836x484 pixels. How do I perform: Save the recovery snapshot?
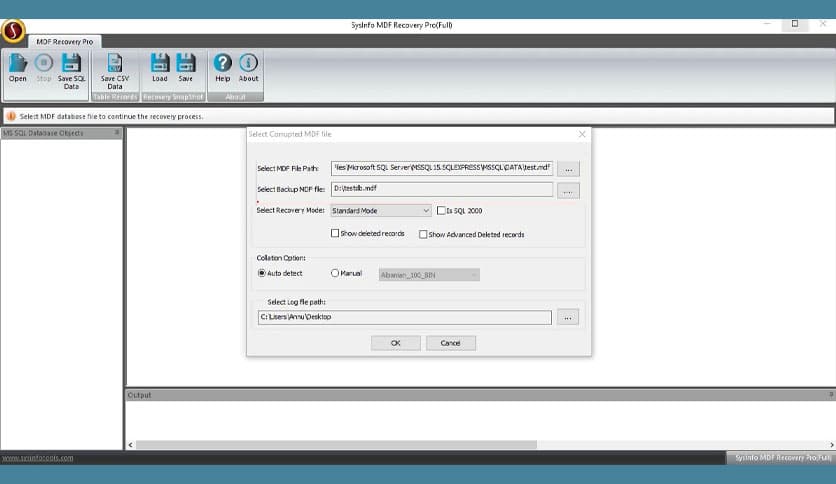coord(186,68)
